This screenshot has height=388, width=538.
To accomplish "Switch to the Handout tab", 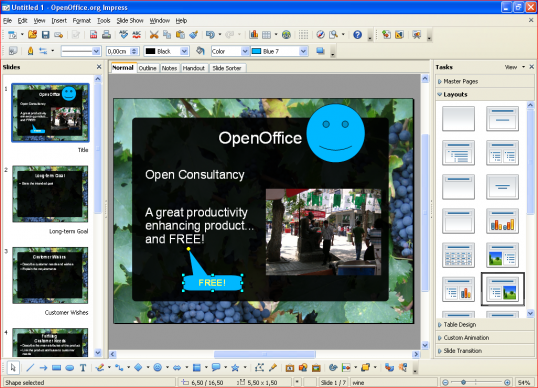I will [194, 68].
